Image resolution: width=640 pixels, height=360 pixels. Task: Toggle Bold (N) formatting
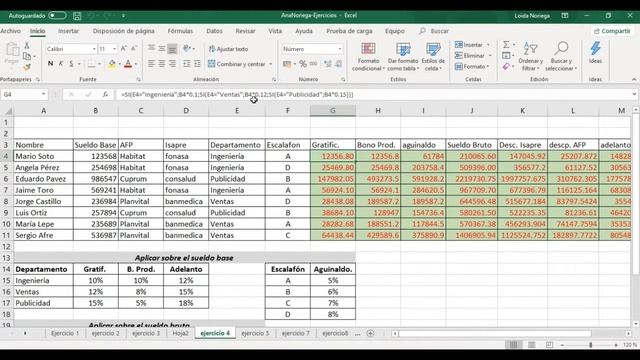[x=50, y=64]
